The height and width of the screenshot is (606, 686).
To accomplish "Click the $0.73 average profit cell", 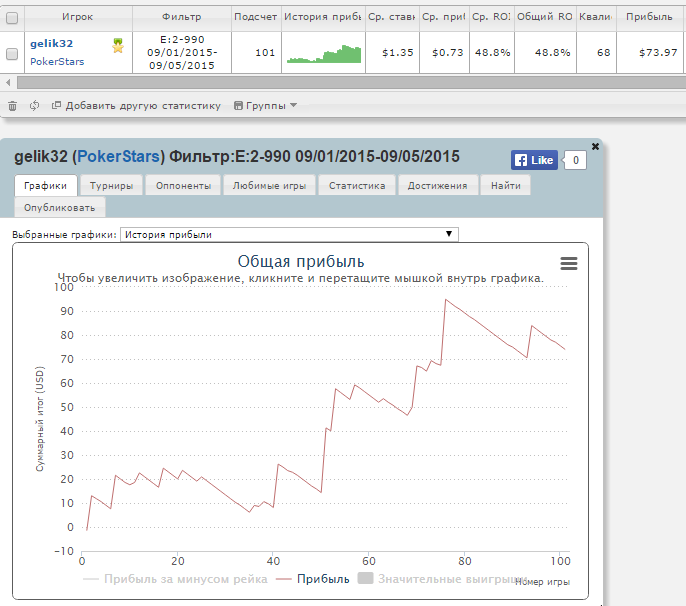I will tap(444, 53).
